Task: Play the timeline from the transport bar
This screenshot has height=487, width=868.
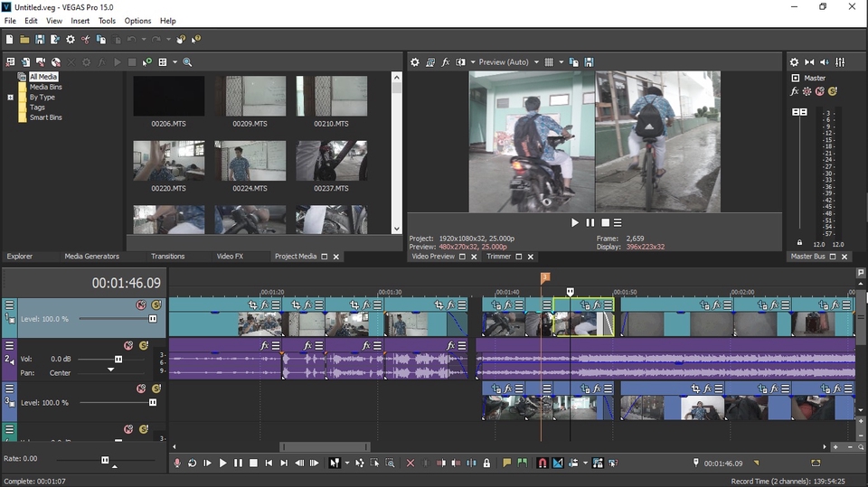Action: (222, 464)
